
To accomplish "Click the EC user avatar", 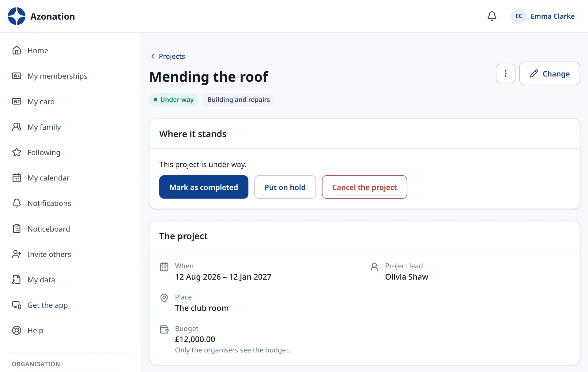I will coord(519,16).
